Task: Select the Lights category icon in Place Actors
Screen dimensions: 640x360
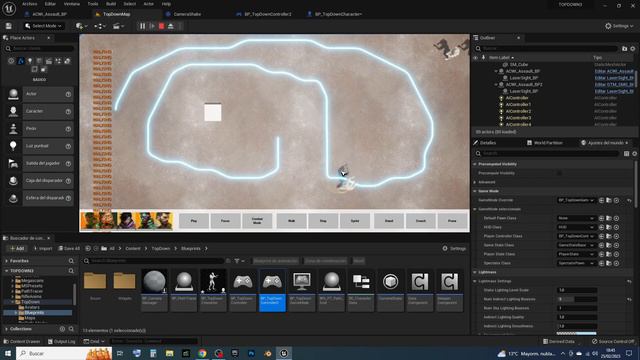Action: coord(30,61)
